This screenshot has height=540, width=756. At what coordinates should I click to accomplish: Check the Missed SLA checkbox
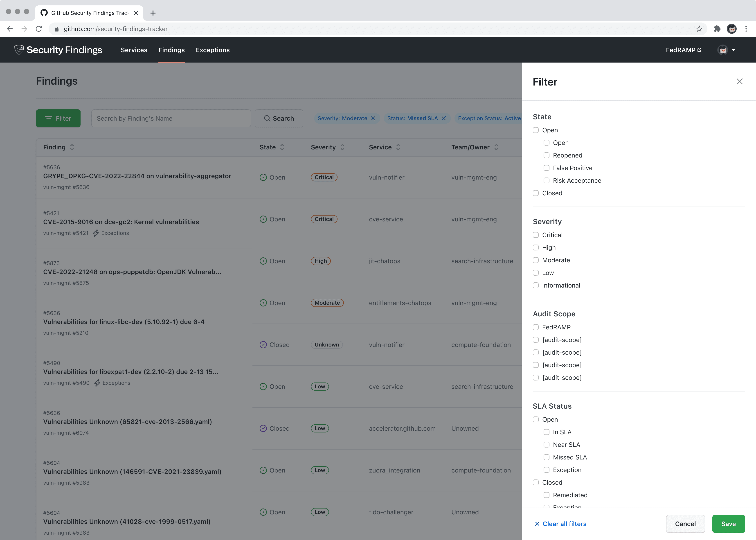coord(546,457)
